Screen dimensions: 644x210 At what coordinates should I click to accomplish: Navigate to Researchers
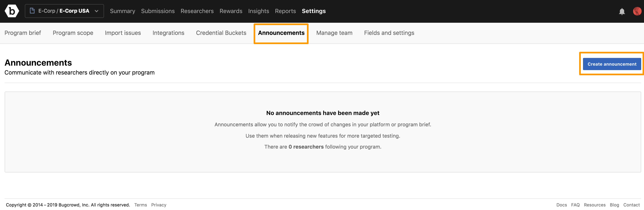[197, 11]
